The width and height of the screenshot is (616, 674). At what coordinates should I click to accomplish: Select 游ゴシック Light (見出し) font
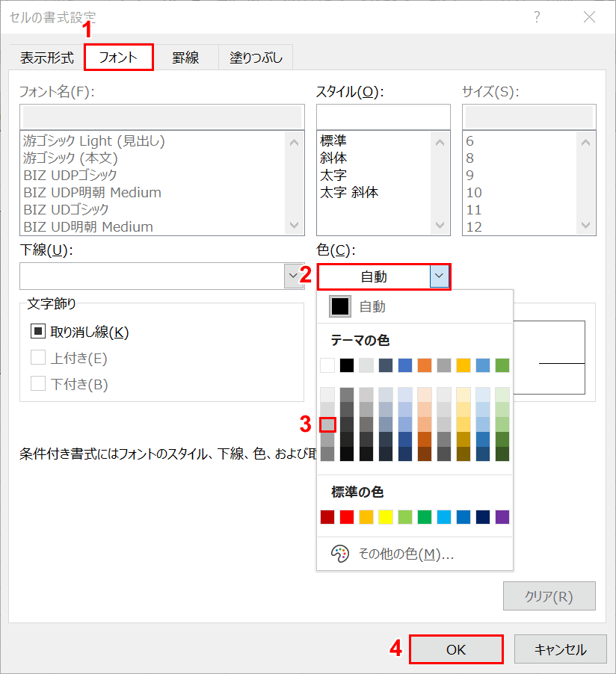tap(93, 141)
